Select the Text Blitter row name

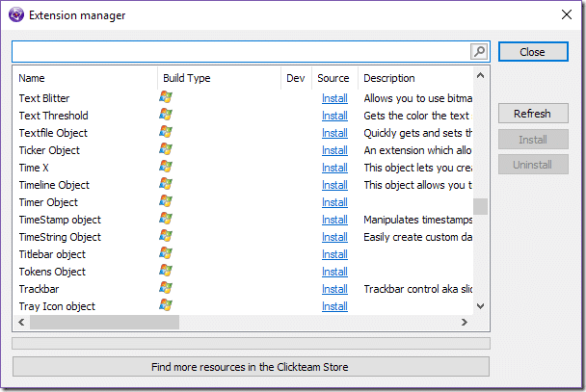[44, 98]
